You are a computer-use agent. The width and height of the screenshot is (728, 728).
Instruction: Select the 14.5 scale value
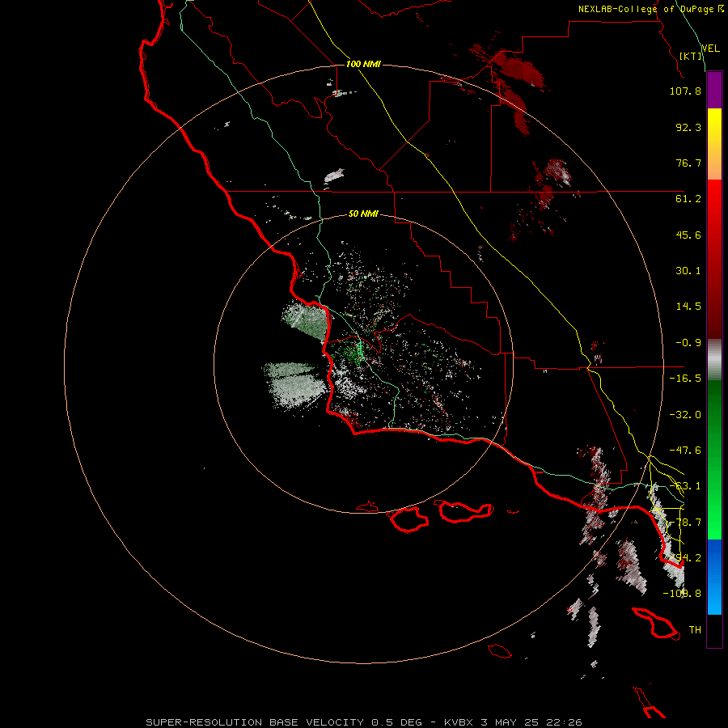pyautogui.click(x=688, y=307)
